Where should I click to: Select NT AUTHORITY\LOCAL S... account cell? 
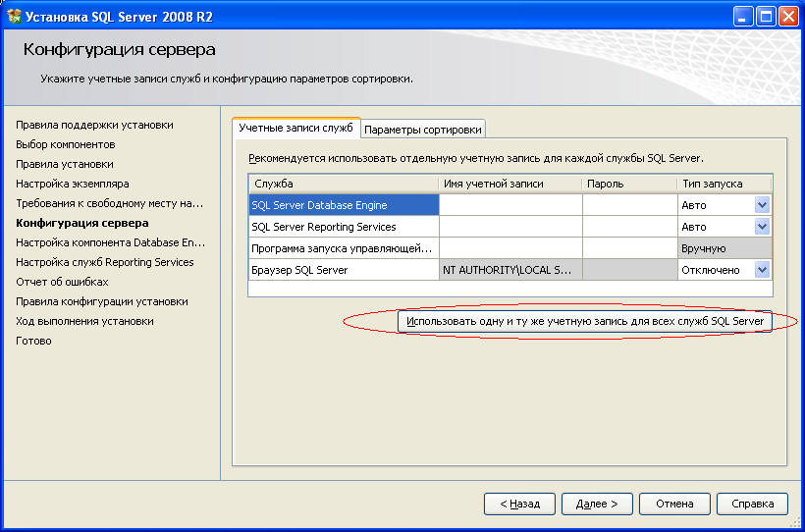[510, 270]
